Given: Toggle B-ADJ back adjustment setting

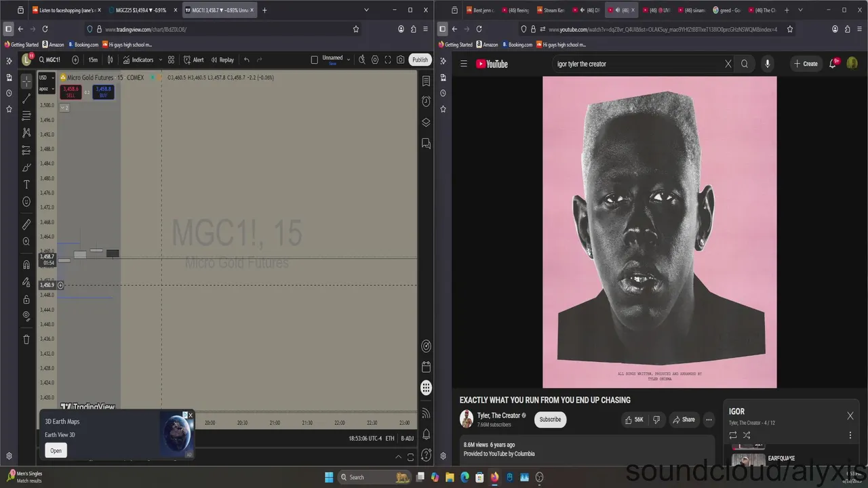Looking at the screenshot, I should pyautogui.click(x=407, y=439).
